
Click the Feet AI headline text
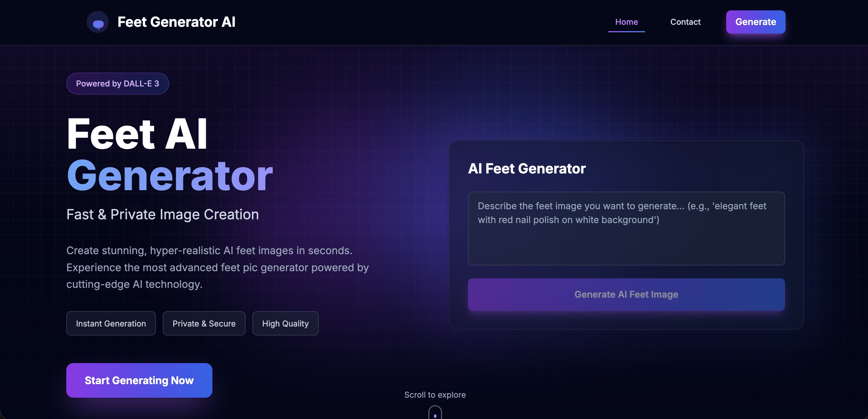tap(137, 134)
